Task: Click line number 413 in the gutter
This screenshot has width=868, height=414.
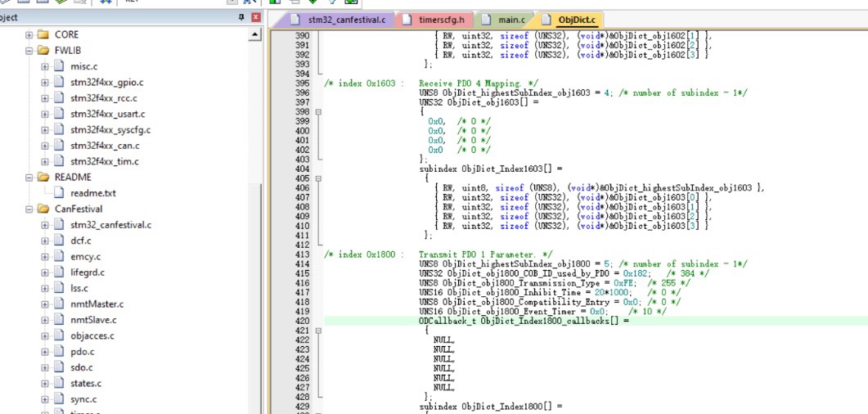Action: point(303,254)
